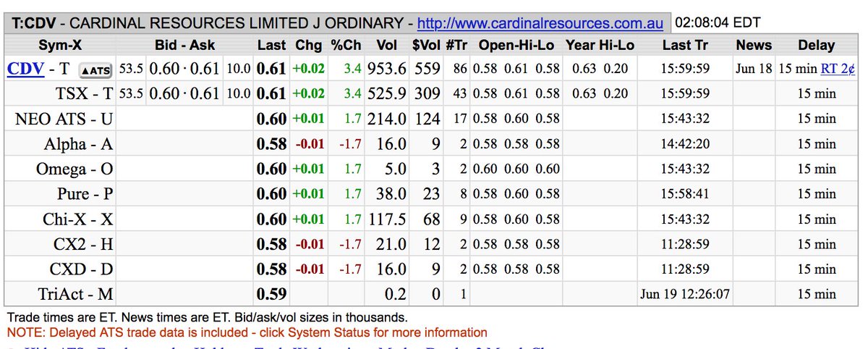868x349 pixels.
Task: Click the #Tr column header
Action: pos(456,45)
